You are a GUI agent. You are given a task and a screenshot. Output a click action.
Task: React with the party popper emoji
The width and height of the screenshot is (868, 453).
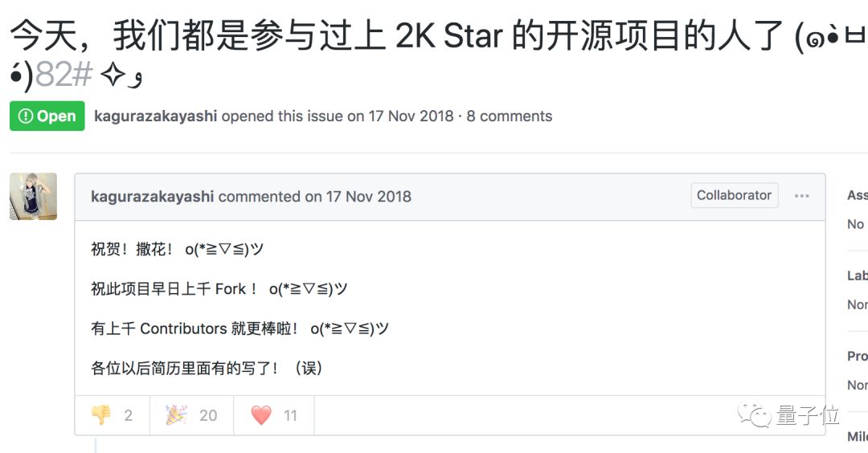point(191,415)
